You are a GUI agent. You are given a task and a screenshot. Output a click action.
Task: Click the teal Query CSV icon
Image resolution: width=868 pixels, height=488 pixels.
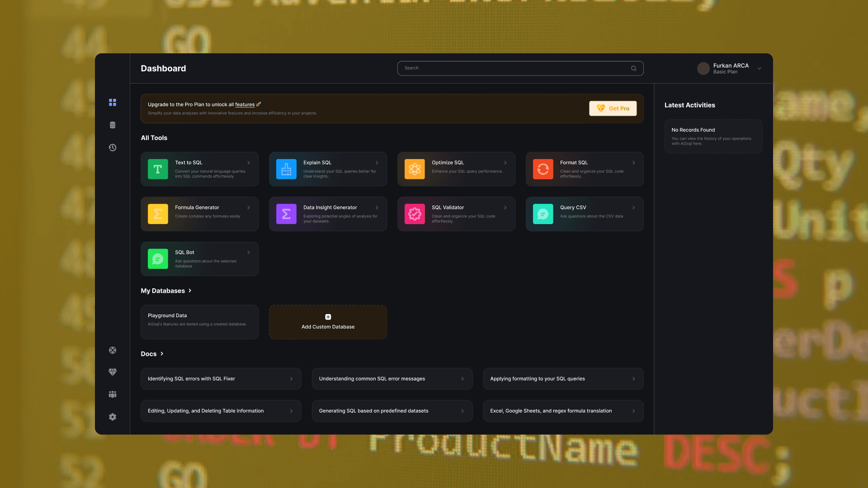[x=543, y=214]
